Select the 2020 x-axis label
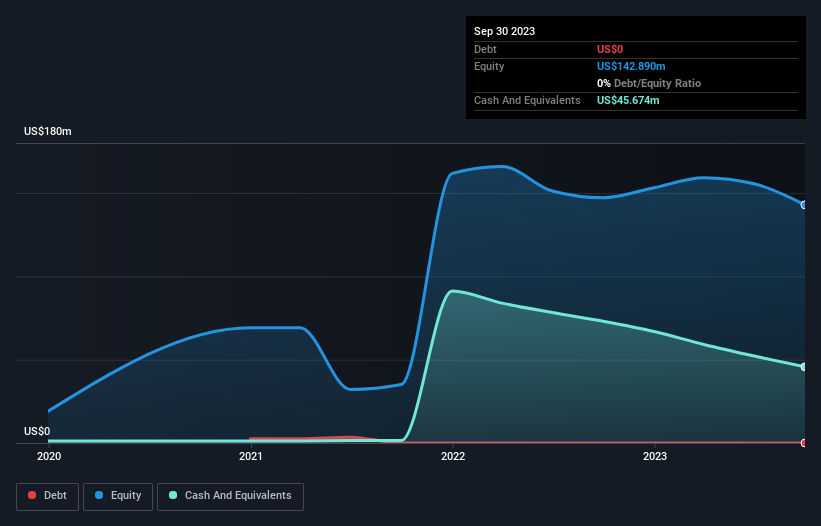 coord(49,456)
